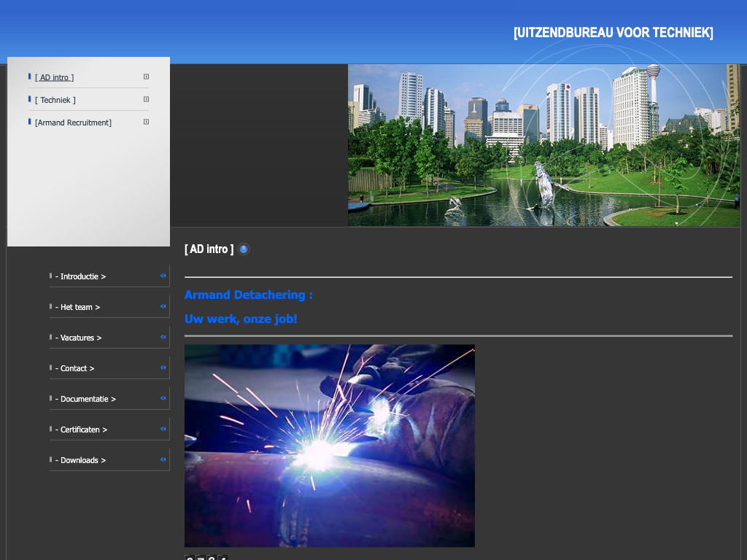Open the Contact link text
This screenshot has height=560, width=747.
[x=77, y=369]
